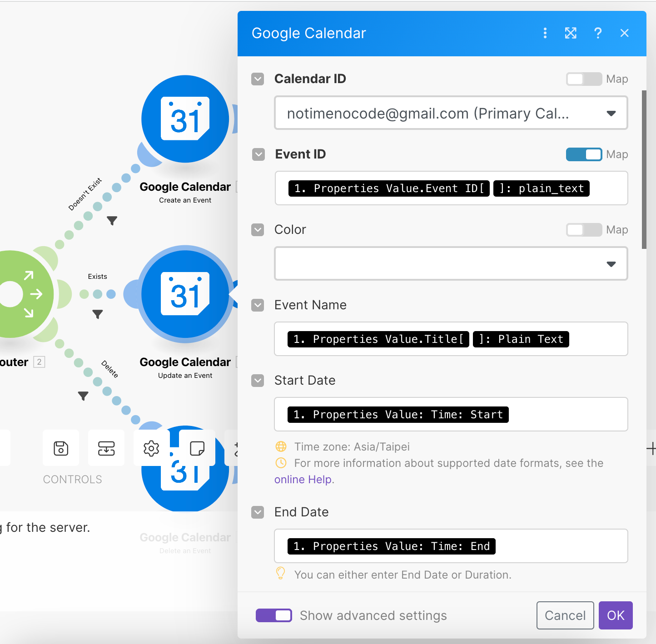The image size is (656, 644).
Task: Turn off the Show advanced settings toggle
Action: [x=273, y=615]
